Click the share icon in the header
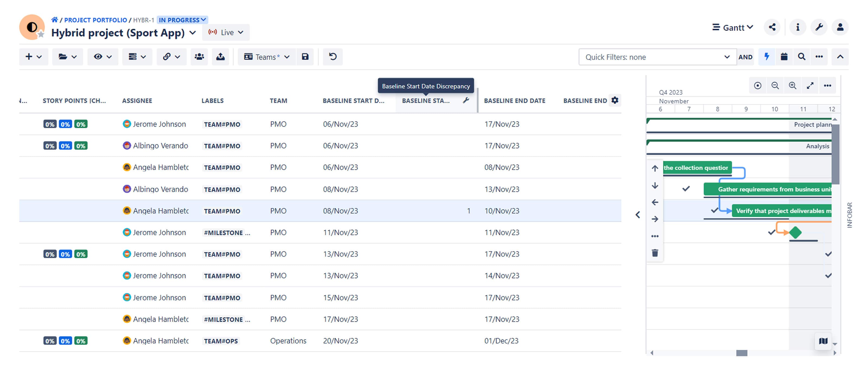 pyautogui.click(x=772, y=27)
